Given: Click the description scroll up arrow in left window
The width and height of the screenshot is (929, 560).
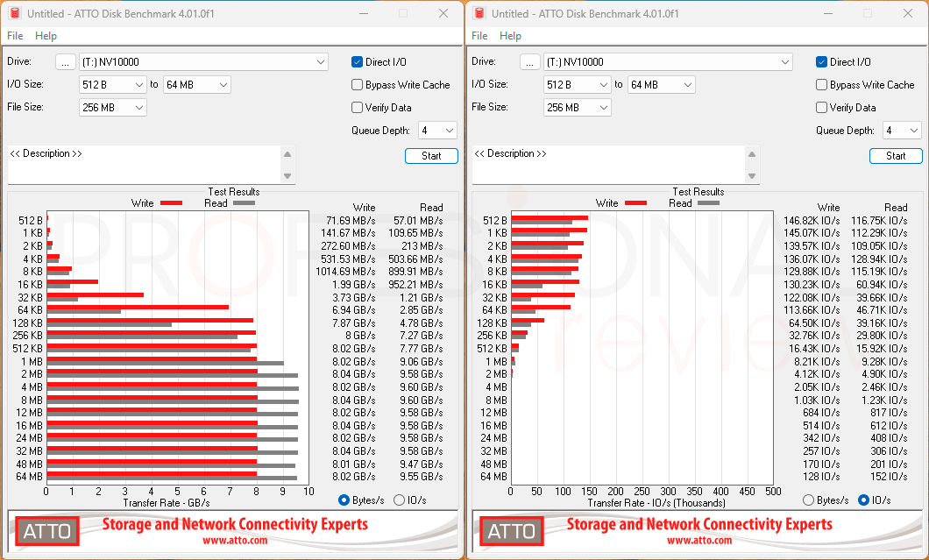Looking at the screenshot, I should 287,154.
